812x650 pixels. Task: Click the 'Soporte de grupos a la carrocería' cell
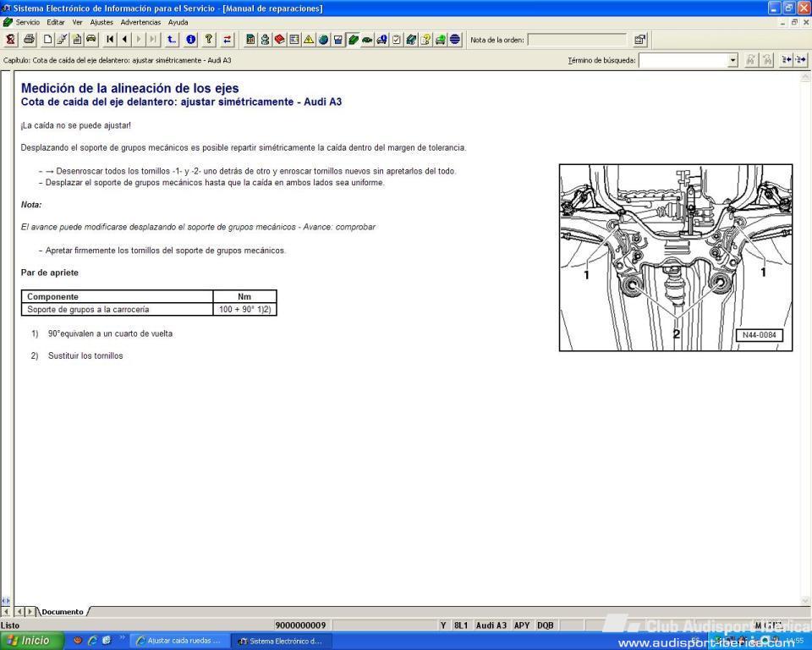(x=117, y=310)
